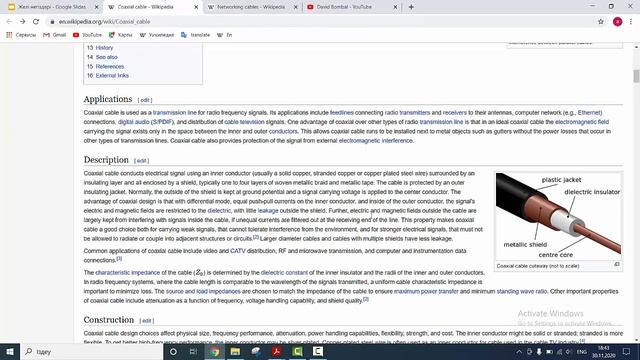Close the Networking cables tab
Screen dimensions: 640x360
pos(296,7)
